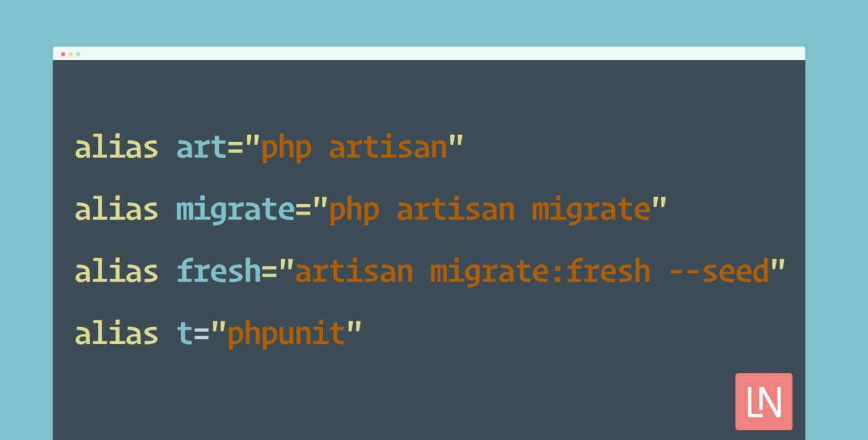
Task: Click the yellow minimize dot
Action: [71, 54]
